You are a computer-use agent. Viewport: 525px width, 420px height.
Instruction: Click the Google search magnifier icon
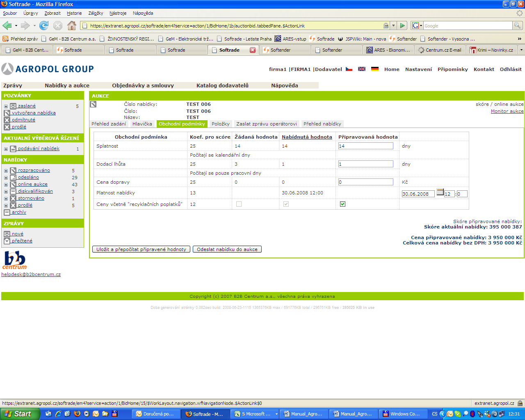point(518,25)
